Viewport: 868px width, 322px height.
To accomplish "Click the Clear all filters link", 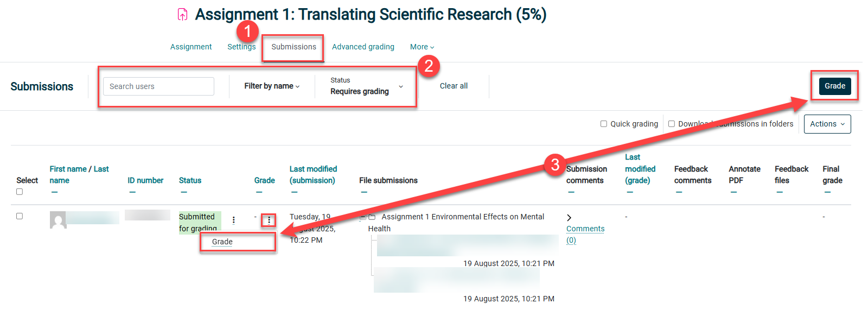I will pos(454,86).
